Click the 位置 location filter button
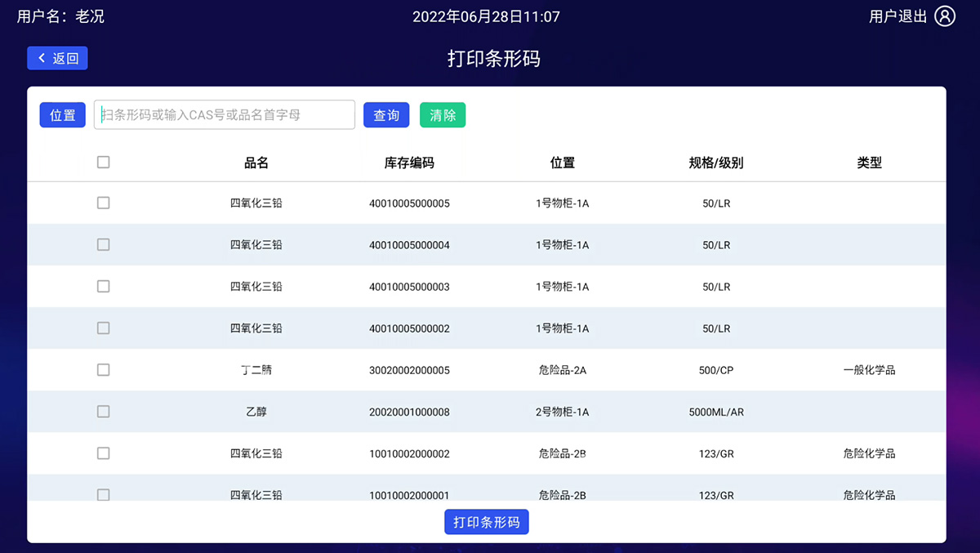Viewport: 980px width, 553px height. [62, 115]
